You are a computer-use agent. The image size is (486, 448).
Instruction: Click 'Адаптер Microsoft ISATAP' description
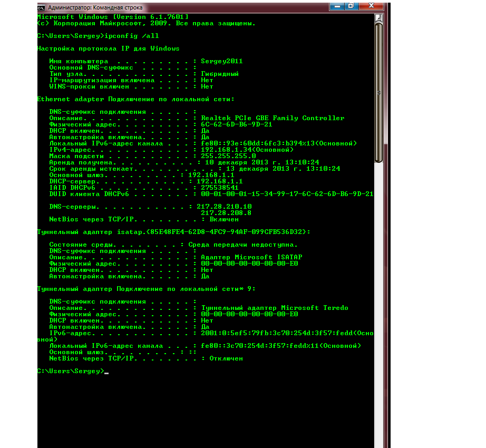pos(251,257)
